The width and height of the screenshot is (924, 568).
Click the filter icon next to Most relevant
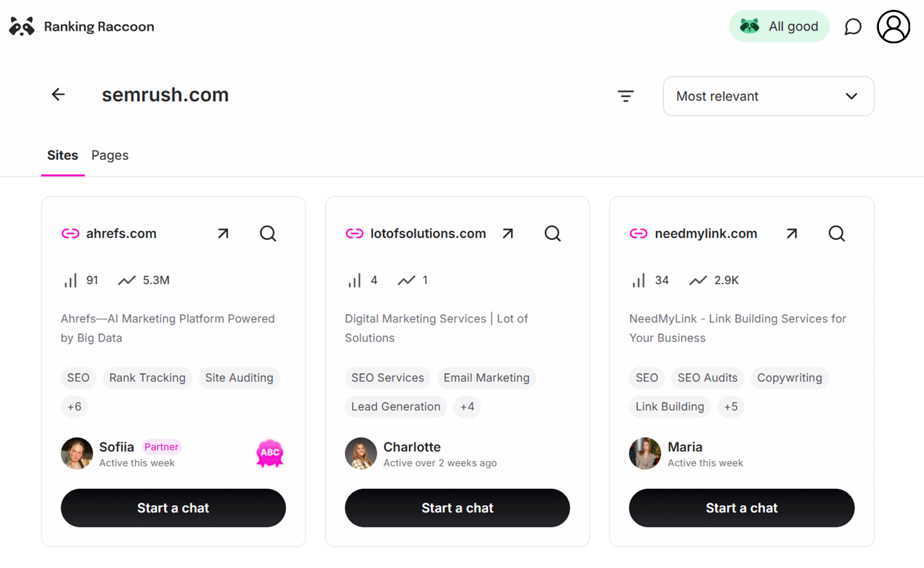626,96
